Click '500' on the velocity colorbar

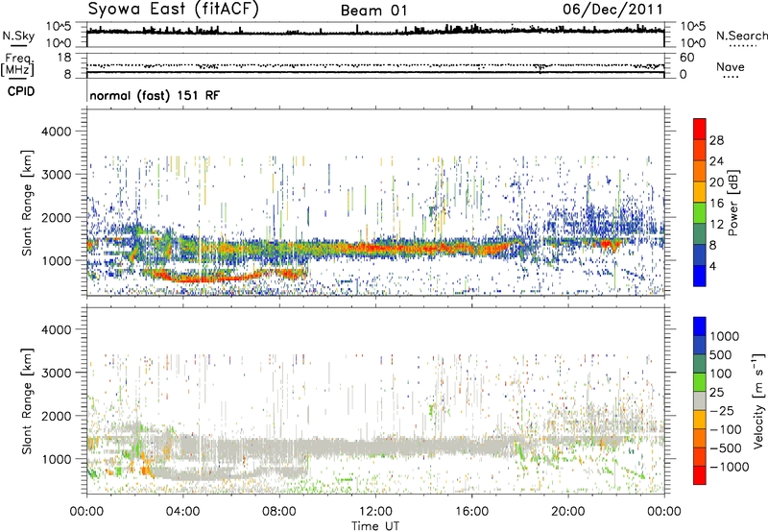pos(721,354)
